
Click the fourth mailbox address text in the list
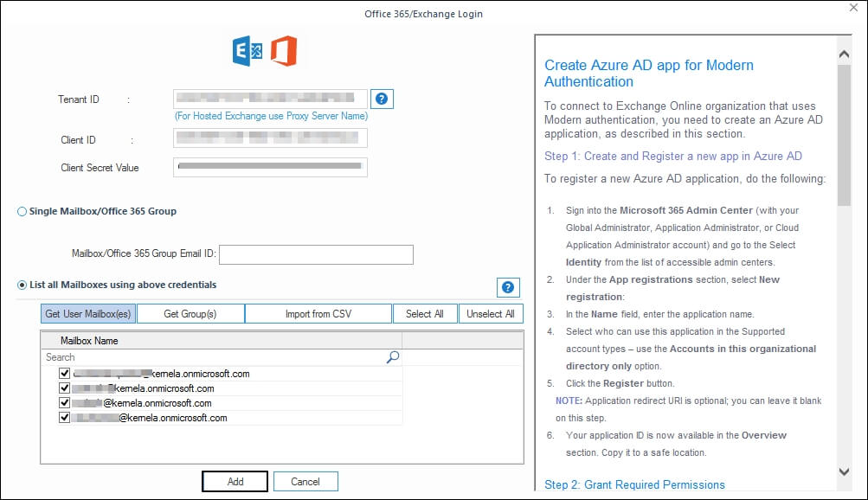point(150,418)
